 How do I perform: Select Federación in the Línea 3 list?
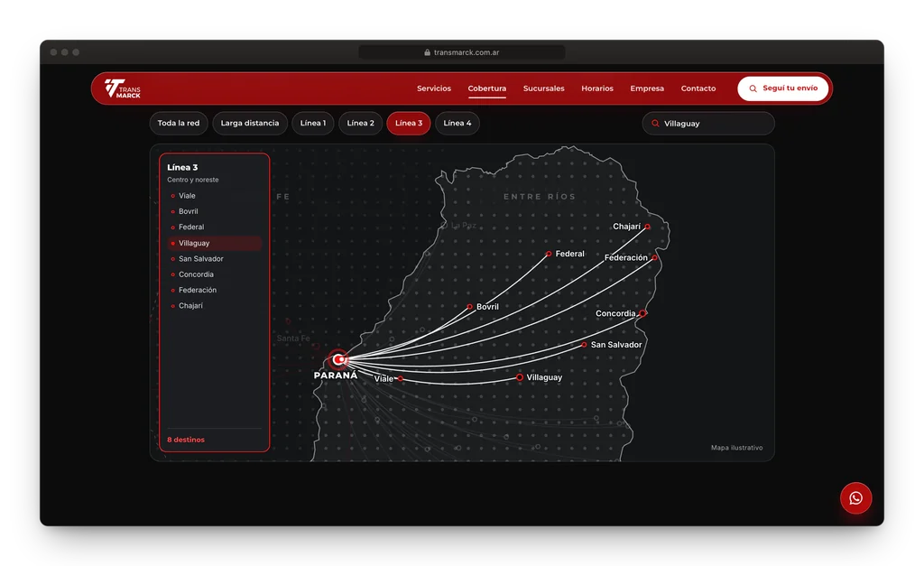click(215, 290)
